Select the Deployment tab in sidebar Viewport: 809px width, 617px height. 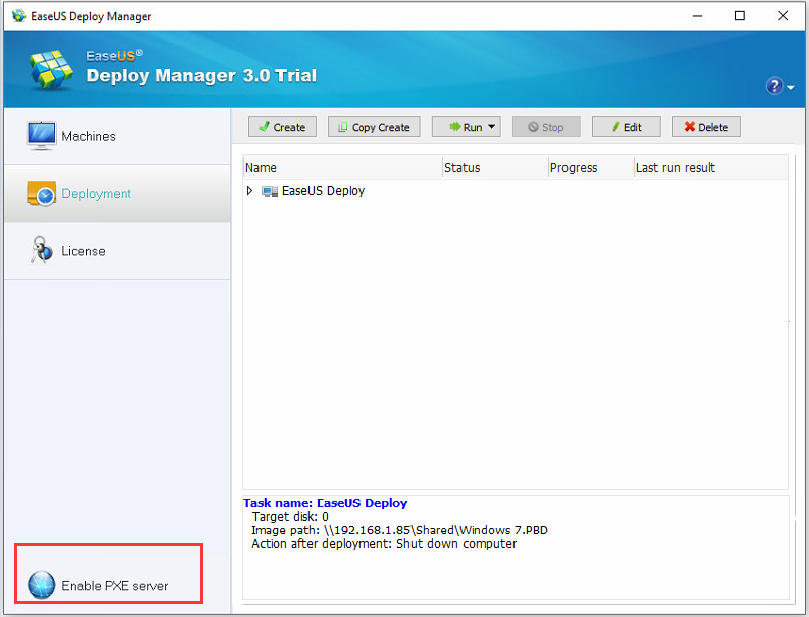point(117,194)
